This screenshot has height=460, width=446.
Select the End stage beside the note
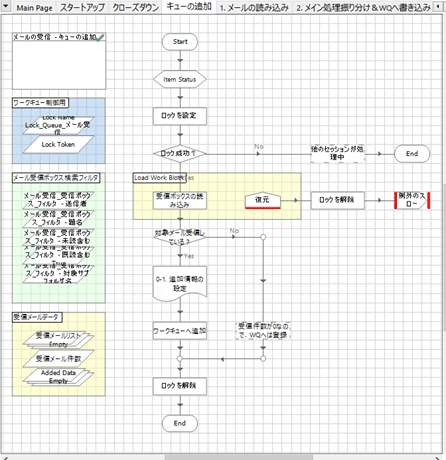(412, 154)
